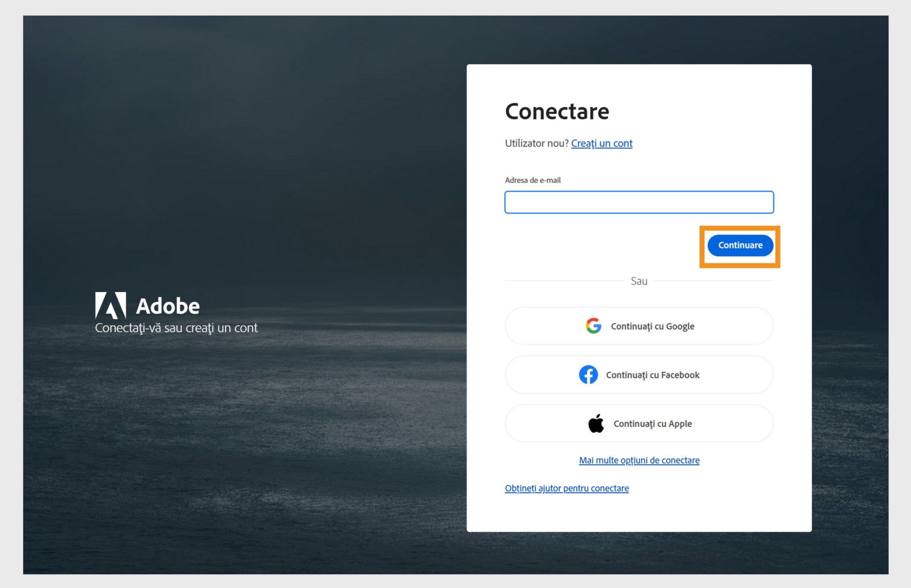Click the Sau divider text
Image resolution: width=911 pixels, height=588 pixels.
pos(639,281)
